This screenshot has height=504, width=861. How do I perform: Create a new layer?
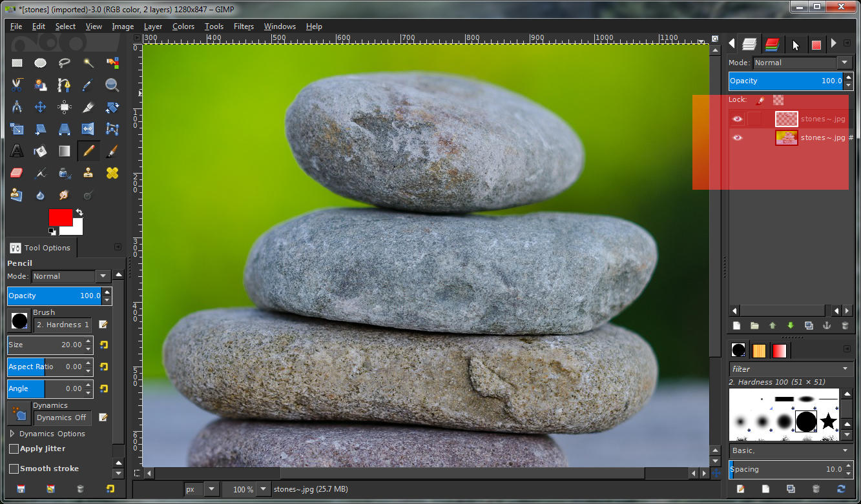click(736, 326)
